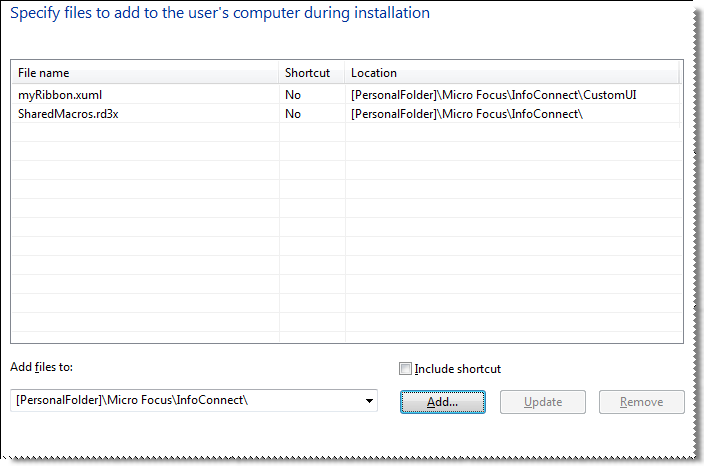Screen dimensions: 704x466
Task: Click the 'Add files to:' label
Action: point(42,367)
